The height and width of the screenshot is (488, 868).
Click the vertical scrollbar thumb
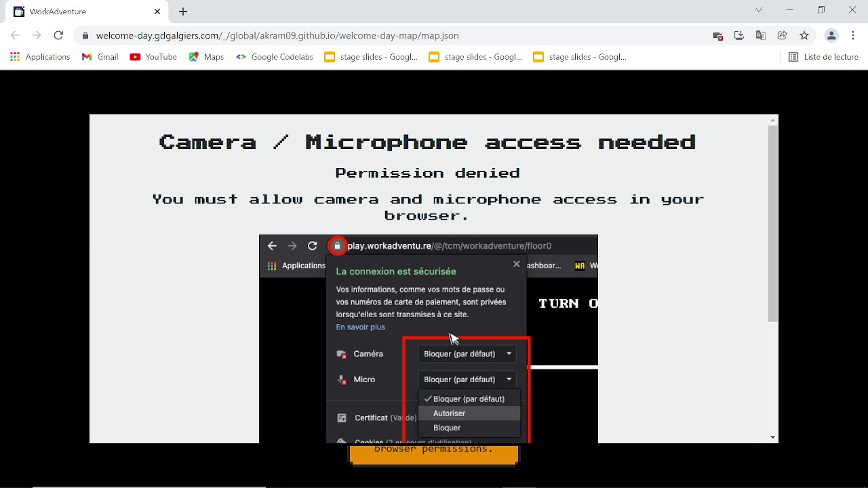(772, 224)
